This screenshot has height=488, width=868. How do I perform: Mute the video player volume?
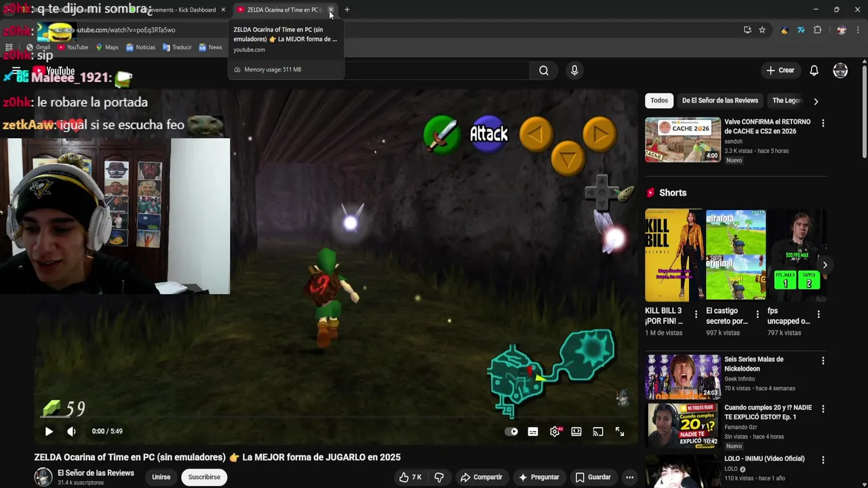click(71, 431)
